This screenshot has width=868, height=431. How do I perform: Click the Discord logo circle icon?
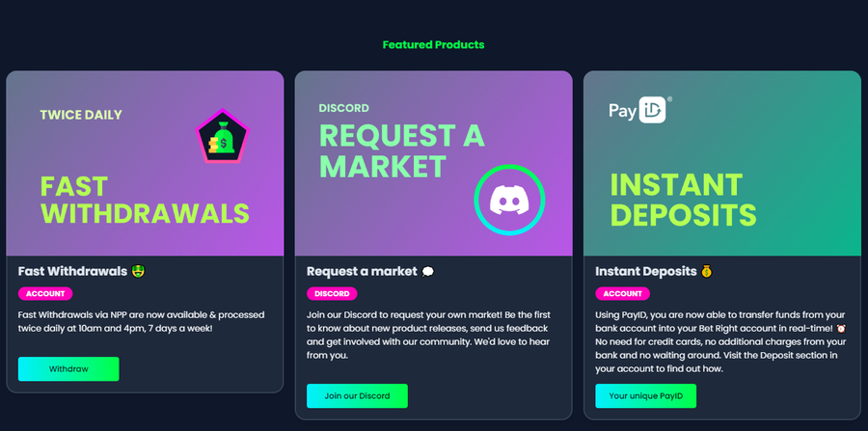click(x=509, y=200)
